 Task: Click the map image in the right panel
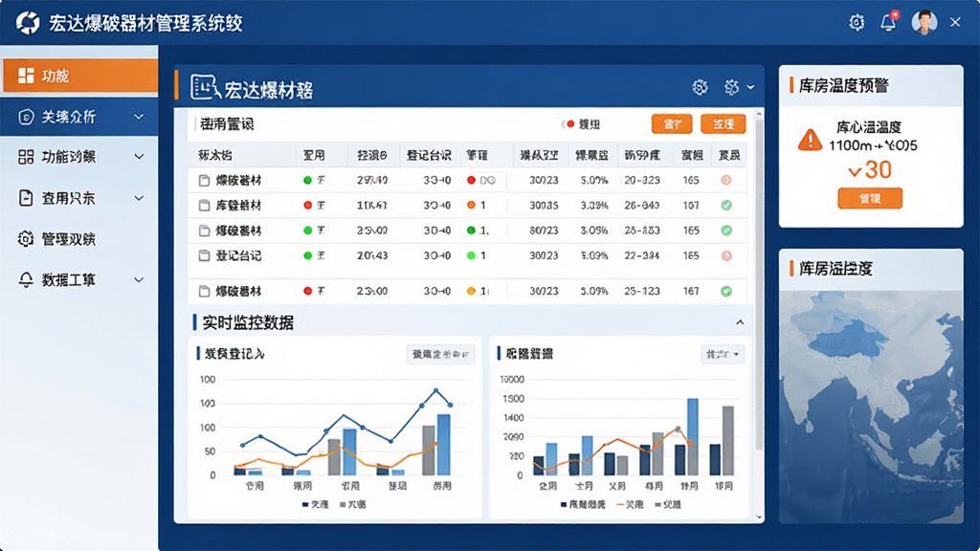(x=871, y=407)
